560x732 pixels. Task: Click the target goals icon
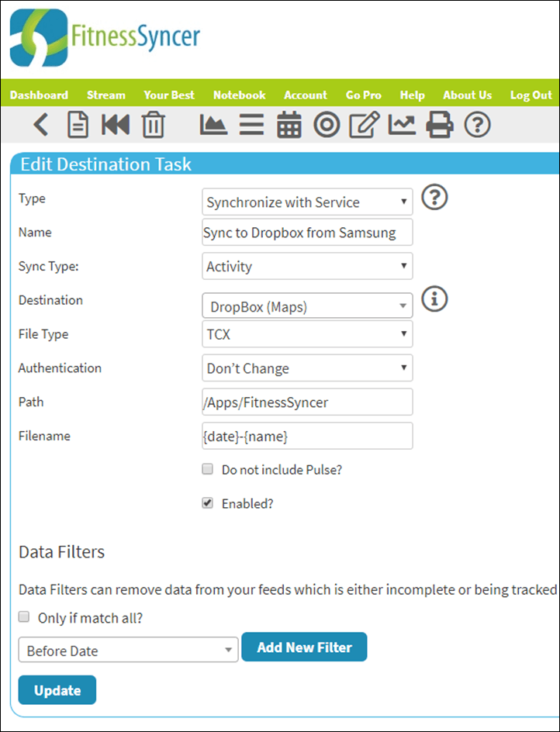(x=327, y=125)
